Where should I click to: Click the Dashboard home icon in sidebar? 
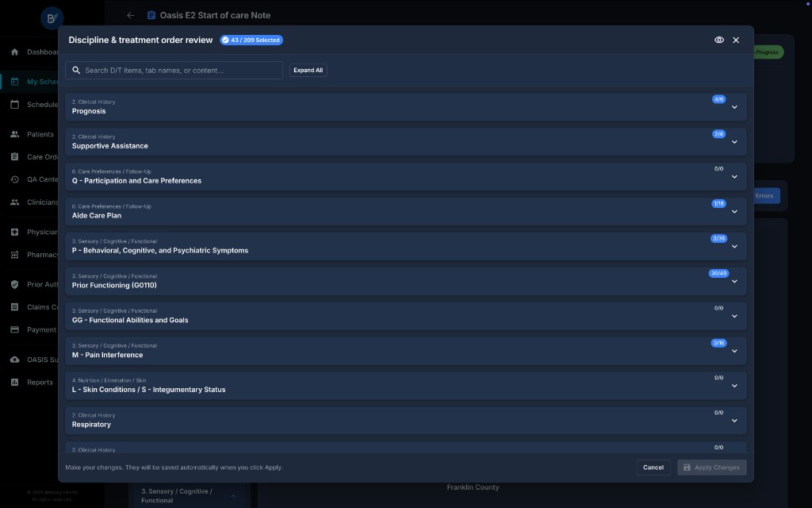click(14, 52)
